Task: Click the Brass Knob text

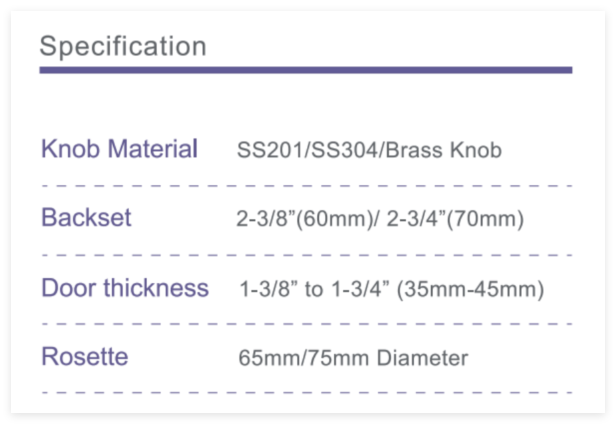Action: coord(445,152)
